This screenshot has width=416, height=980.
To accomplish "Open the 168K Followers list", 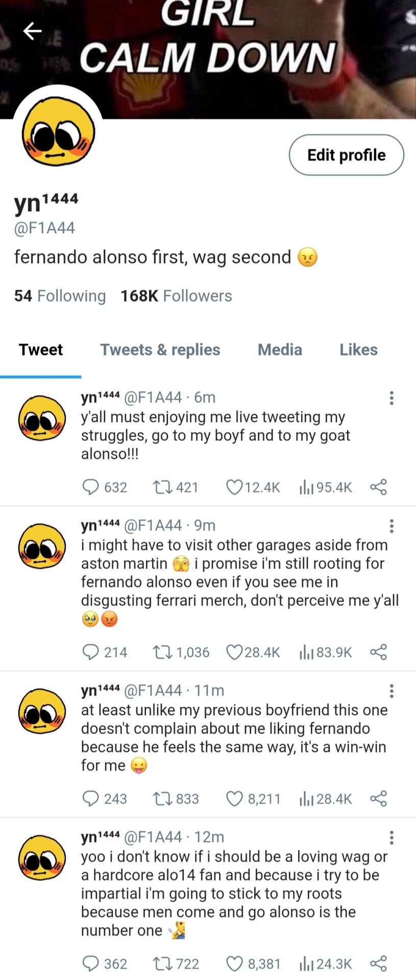I will [176, 296].
